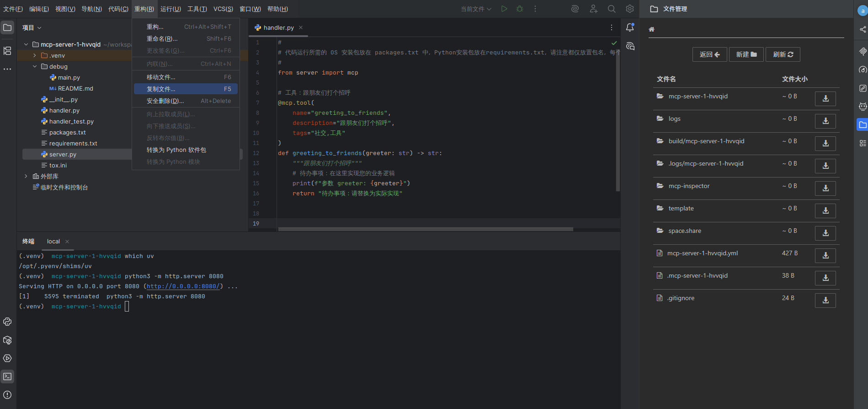Click the 新建 button
Viewport: 868px width, 409px height.
click(x=746, y=54)
